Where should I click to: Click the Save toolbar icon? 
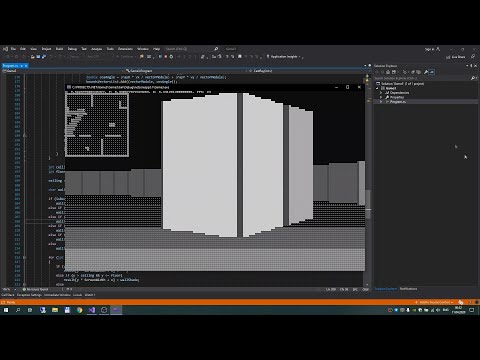tap(38, 57)
